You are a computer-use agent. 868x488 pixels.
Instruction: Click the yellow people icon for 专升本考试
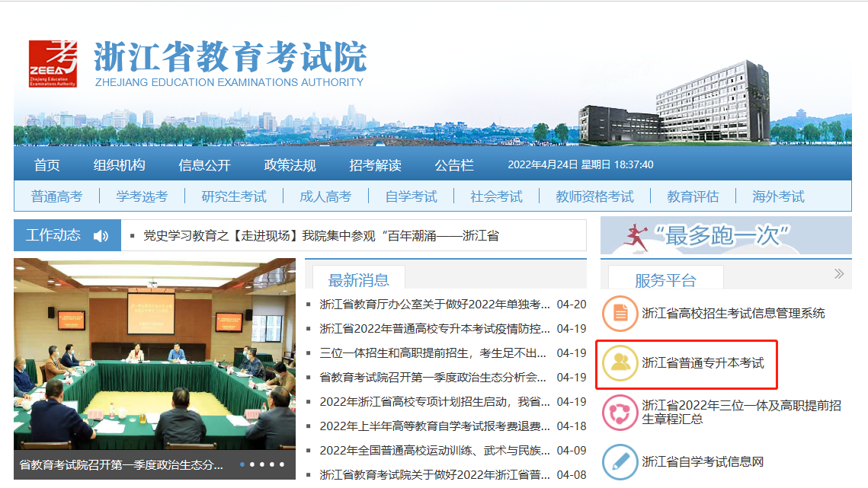(620, 363)
